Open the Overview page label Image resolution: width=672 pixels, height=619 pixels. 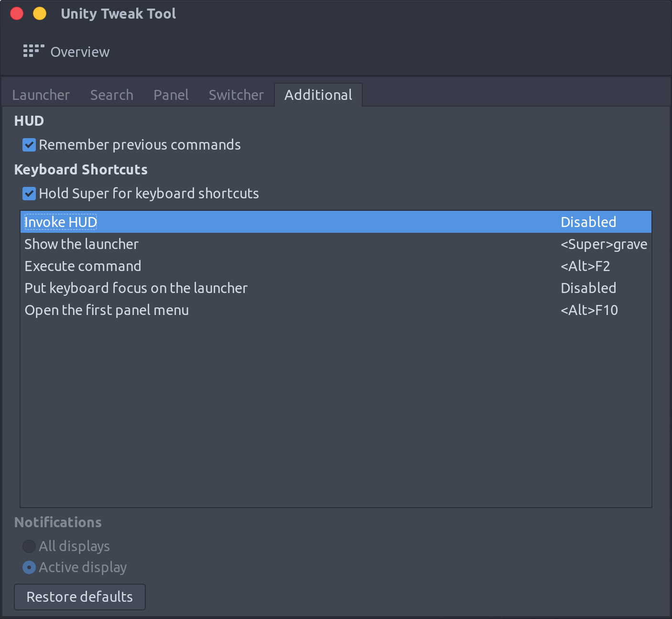click(80, 52)
